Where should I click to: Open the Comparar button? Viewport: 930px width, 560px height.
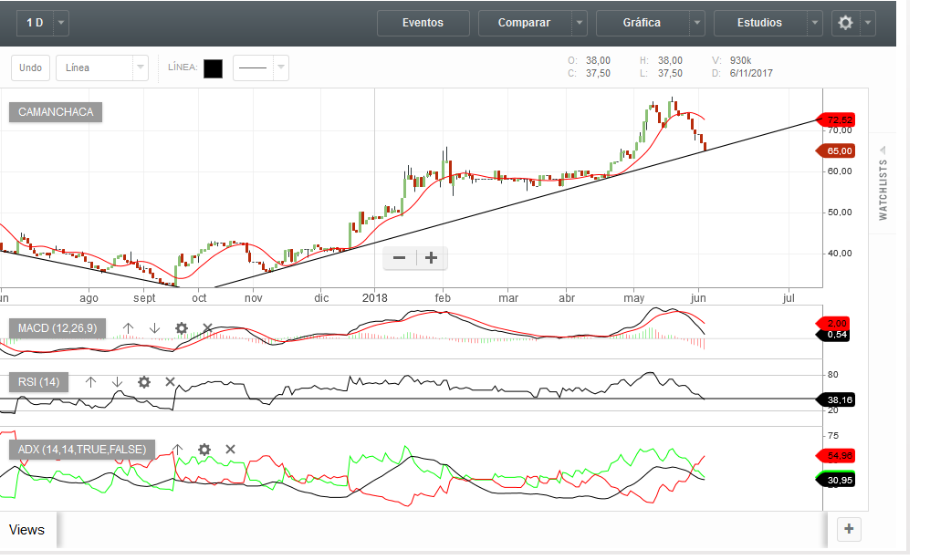point(524,23)
